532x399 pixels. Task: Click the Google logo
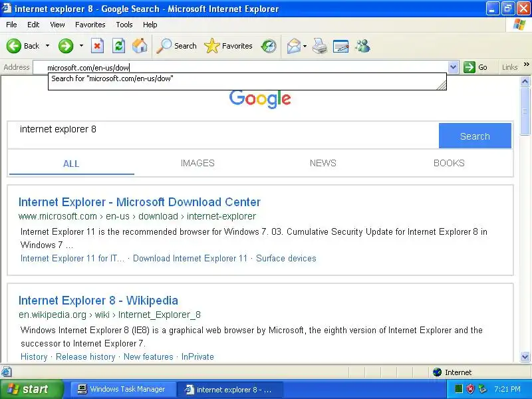pos(260,98)
